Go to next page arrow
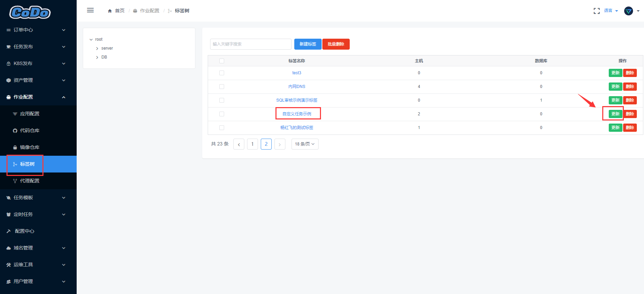 click(280, 144)
